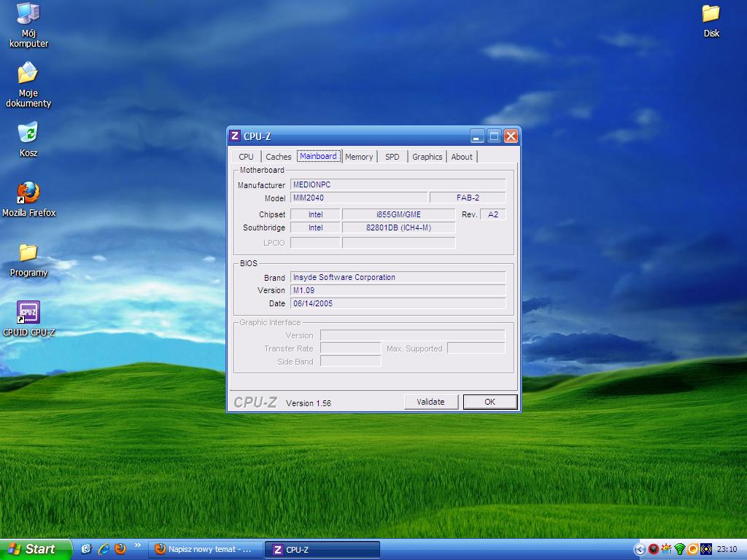The image size is (747, 560).
Task: Click the BIOS version M1.09 field
Action: tap(398, 290)
